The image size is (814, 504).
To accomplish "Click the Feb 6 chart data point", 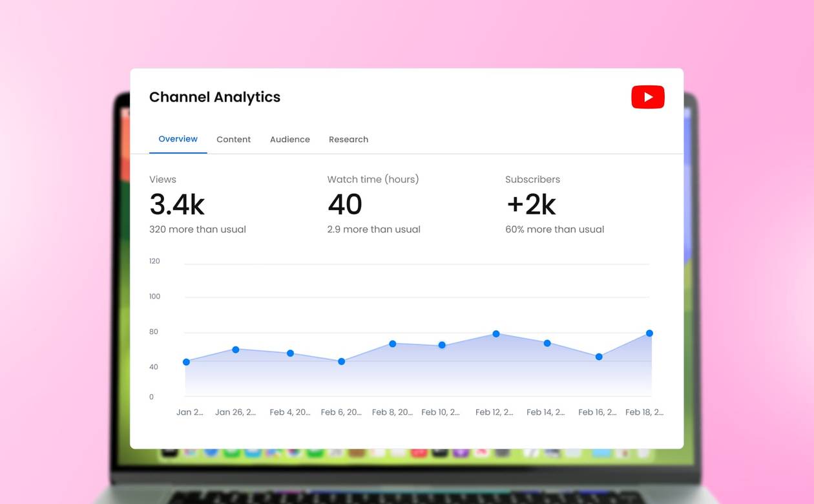I will (342, 361).
